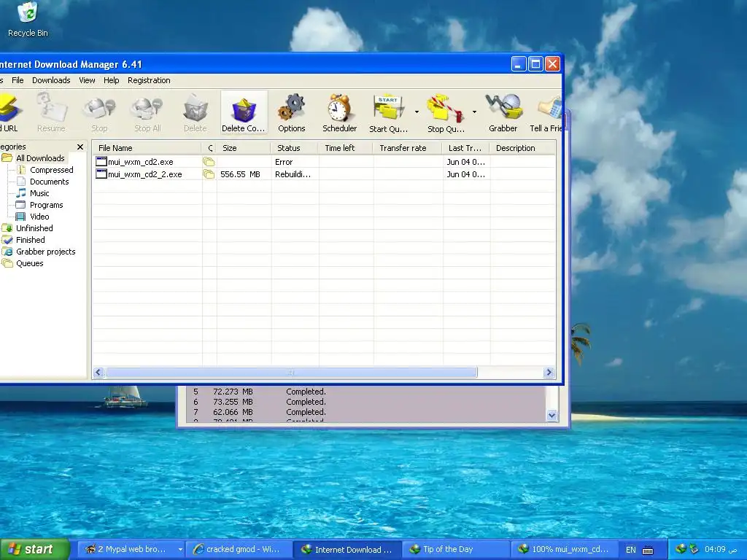Open the Help menu
The height and width of the screenshot is (560, 747).
(x=112, y=80)
